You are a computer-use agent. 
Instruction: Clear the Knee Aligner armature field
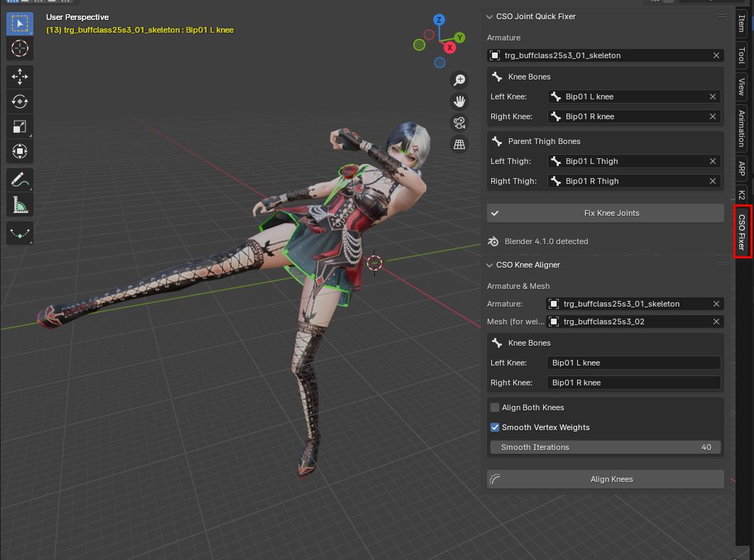(x=716, y=304)
